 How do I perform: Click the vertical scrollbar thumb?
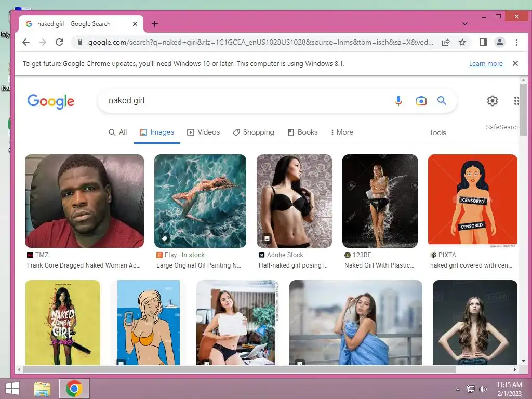[523, 109]
